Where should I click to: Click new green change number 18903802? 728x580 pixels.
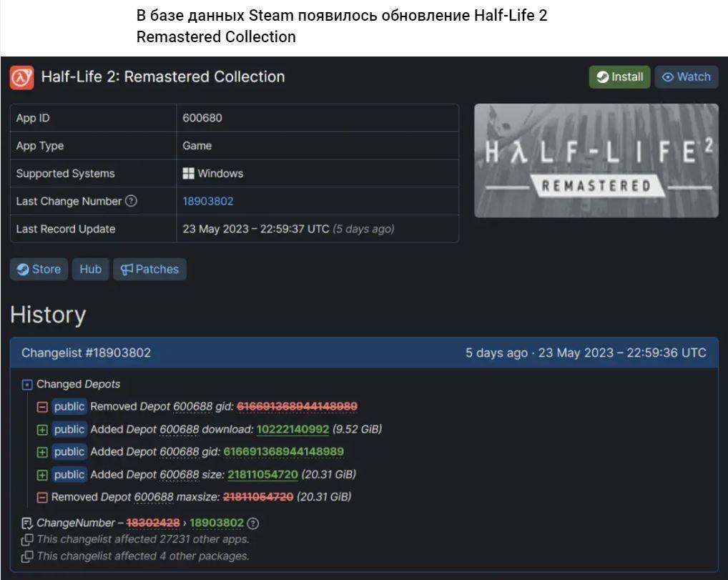(217, 523)
